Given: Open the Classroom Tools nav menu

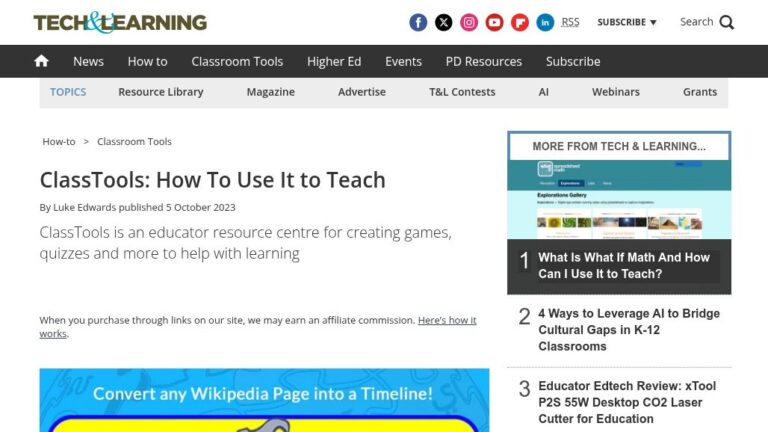Looking at the screenshot, I should [237, 61].
